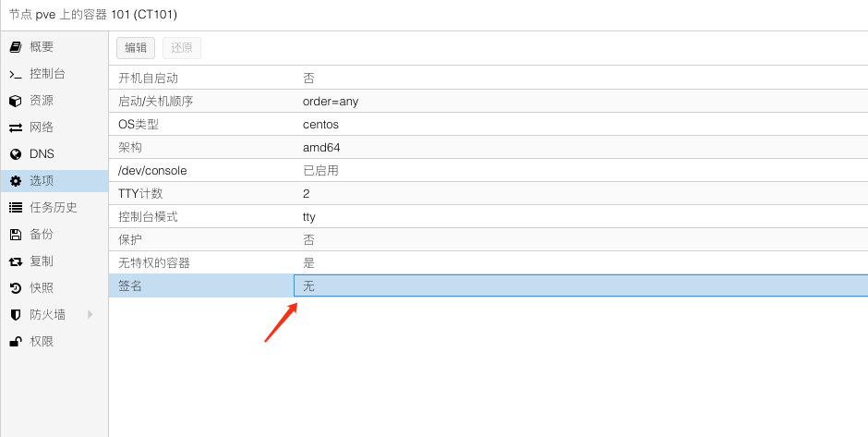
Task: Open the 控制台 console terminal icon
Action: [15, 74]
